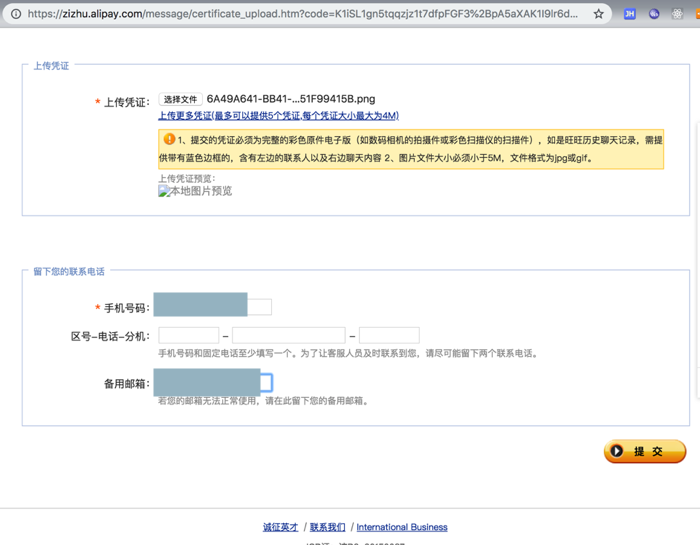Screen dimensions: 700x545
Task: Bookmark this page with the star icon
Action: click(x=599, y=14)
